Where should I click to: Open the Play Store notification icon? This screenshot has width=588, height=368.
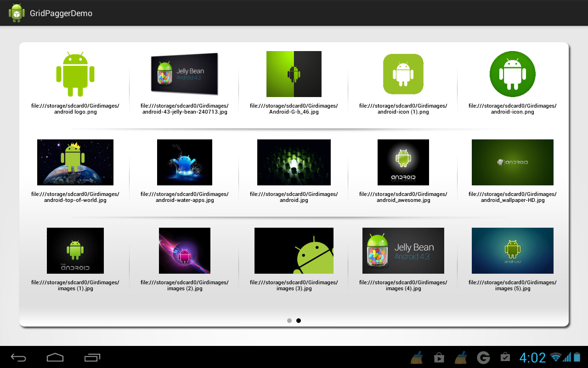pos(439,357)
